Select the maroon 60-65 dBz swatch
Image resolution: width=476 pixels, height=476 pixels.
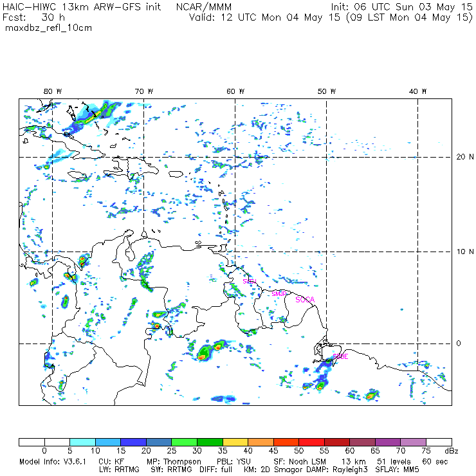(x=362, y=442)
